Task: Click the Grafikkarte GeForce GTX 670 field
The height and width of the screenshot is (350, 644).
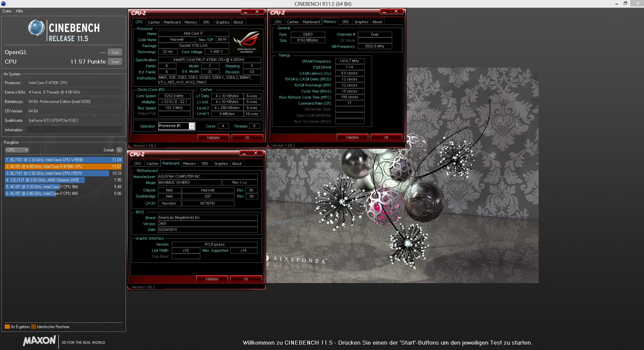Action: pos(74,120)
